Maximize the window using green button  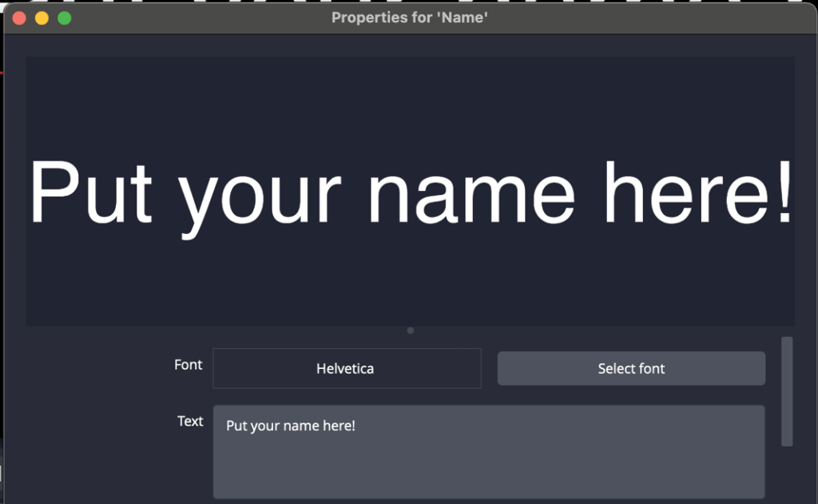64,18
